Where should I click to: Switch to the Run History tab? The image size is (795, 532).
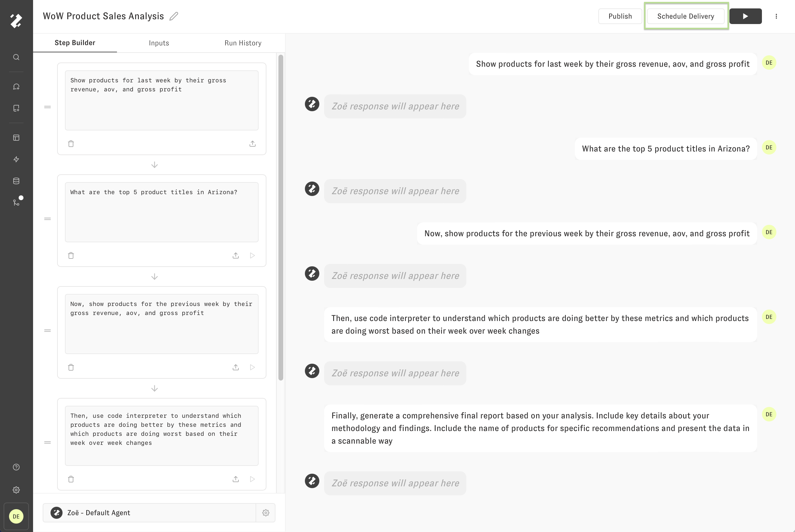pyautogui.click(x=243, y=43)
